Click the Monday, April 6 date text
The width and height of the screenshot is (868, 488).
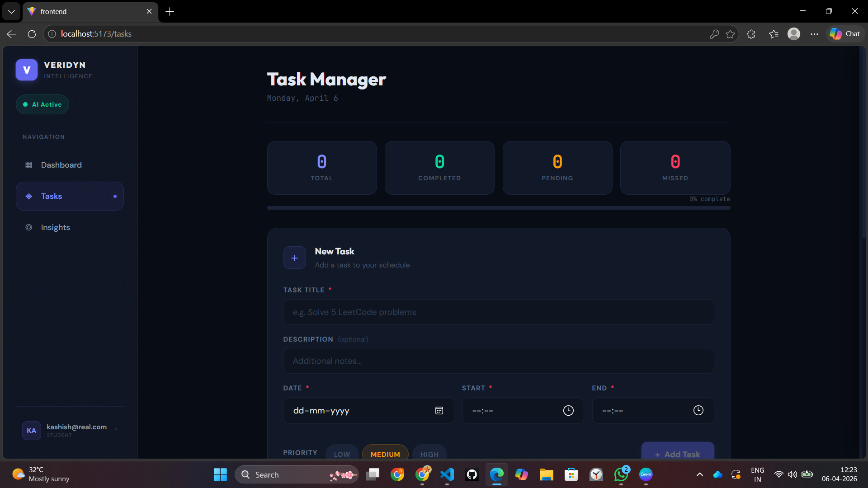[302, 98]
